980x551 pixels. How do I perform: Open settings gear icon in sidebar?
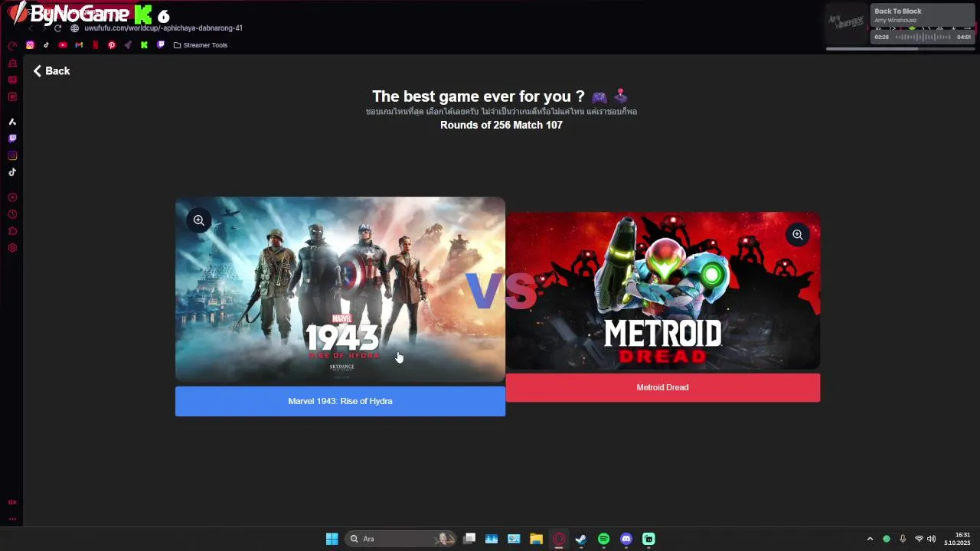[12, 248]
